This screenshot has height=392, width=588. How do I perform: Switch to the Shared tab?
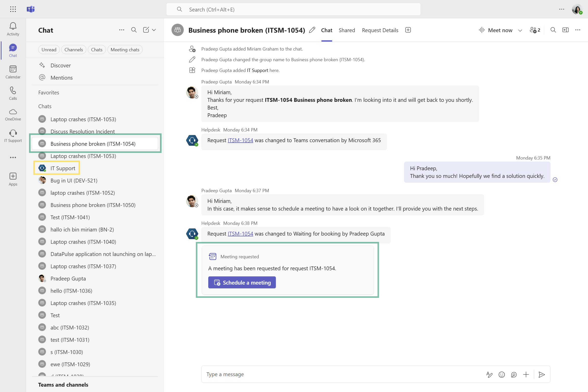point(347,30)
